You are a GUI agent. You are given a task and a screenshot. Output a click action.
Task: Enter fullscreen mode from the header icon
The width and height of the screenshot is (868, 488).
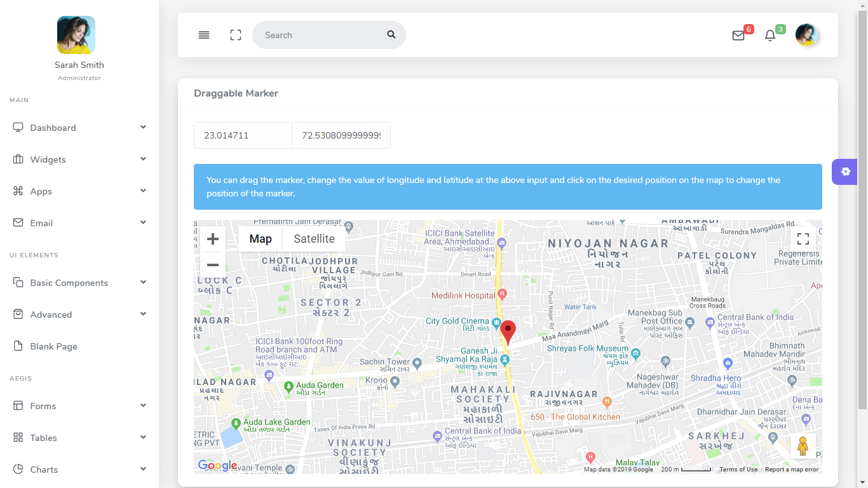[x=236, y=35]
